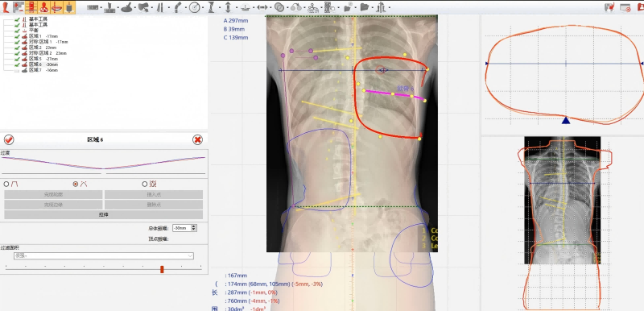Select the final standing figure toolbar icon

click(381, 7)
